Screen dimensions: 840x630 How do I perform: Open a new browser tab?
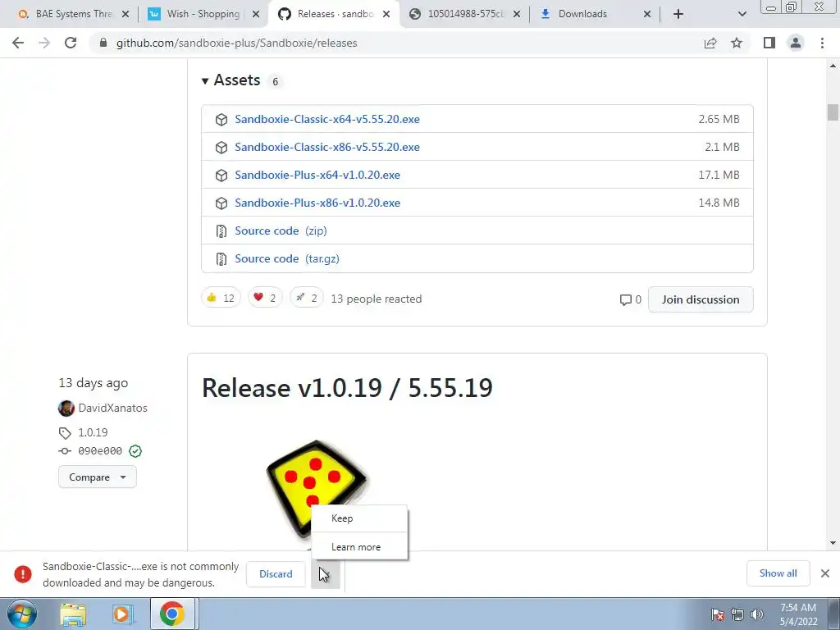(x=678, y=14)
